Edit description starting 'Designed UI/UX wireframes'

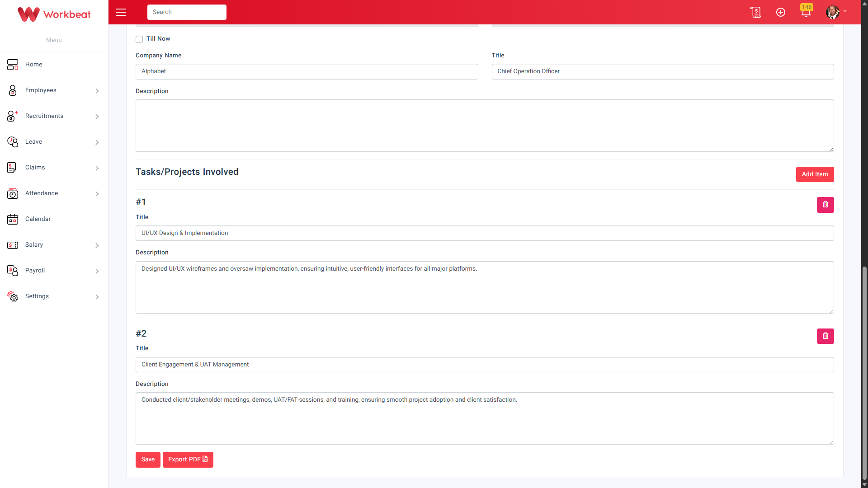pyautogui.click(x=485, y=287)
